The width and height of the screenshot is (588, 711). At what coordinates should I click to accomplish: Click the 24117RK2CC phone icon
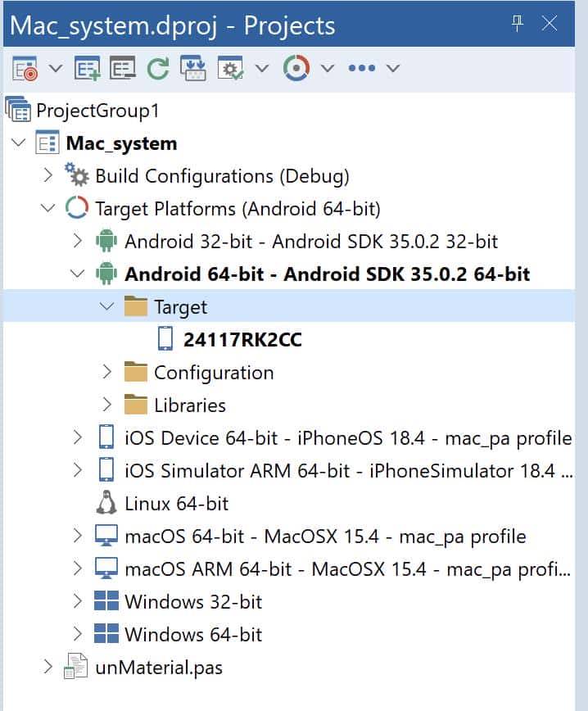pos(165,339)
